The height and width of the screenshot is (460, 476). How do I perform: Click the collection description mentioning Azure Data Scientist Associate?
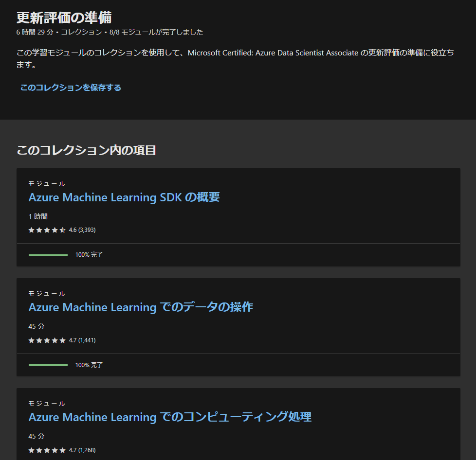tap(235, 58)
